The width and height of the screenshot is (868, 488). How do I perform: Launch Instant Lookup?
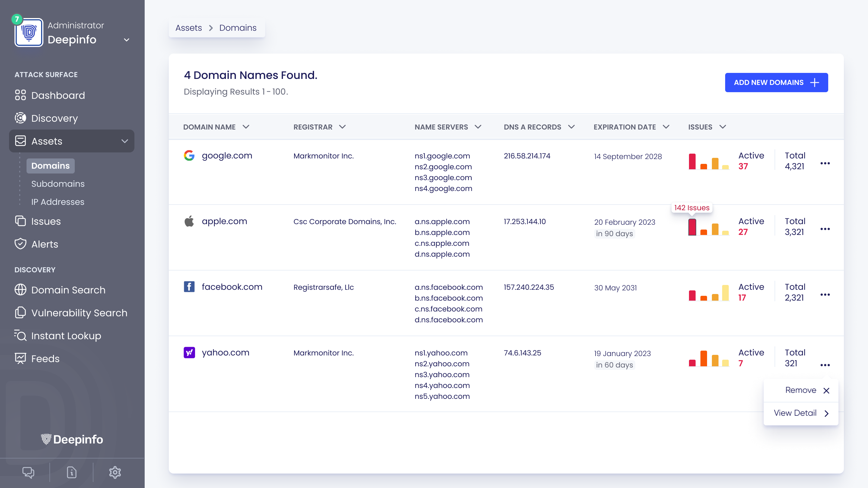pyautogui.click(x=66, y=336)
